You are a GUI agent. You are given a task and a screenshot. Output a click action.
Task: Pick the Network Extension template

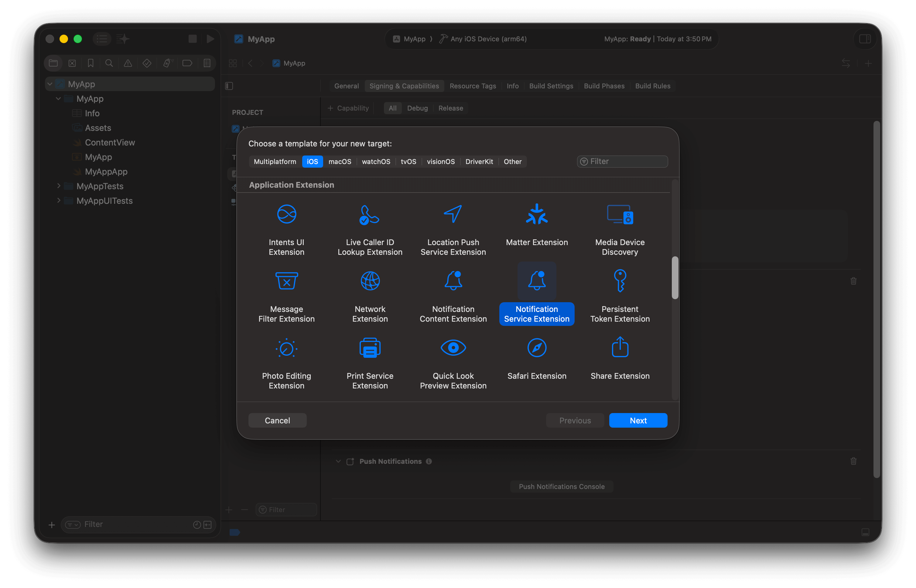point(370,297)
